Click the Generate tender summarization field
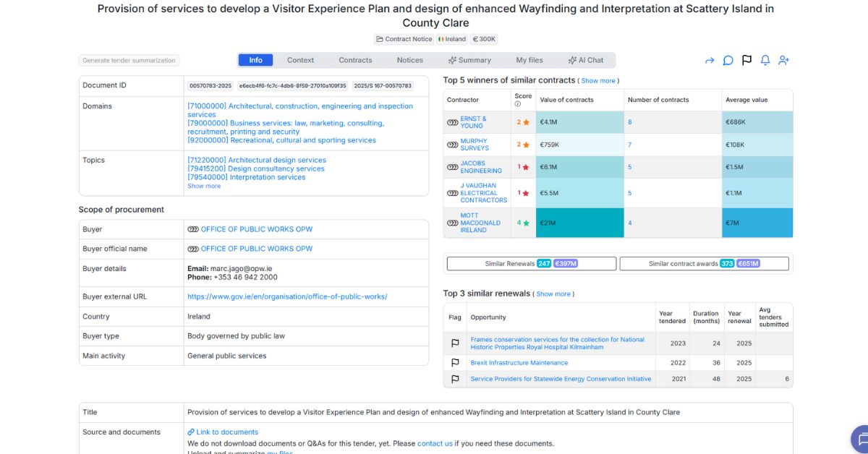 129,61
